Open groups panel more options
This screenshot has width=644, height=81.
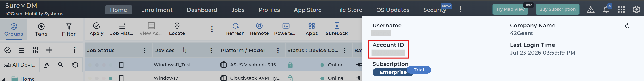74,50
